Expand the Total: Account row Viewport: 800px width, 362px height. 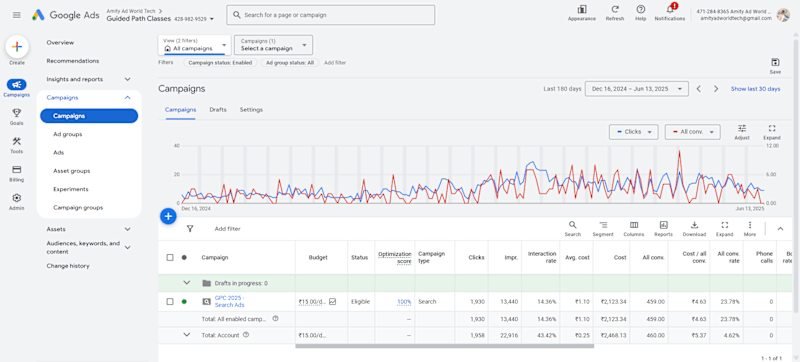pyautogui.click(x=187, y=335)
